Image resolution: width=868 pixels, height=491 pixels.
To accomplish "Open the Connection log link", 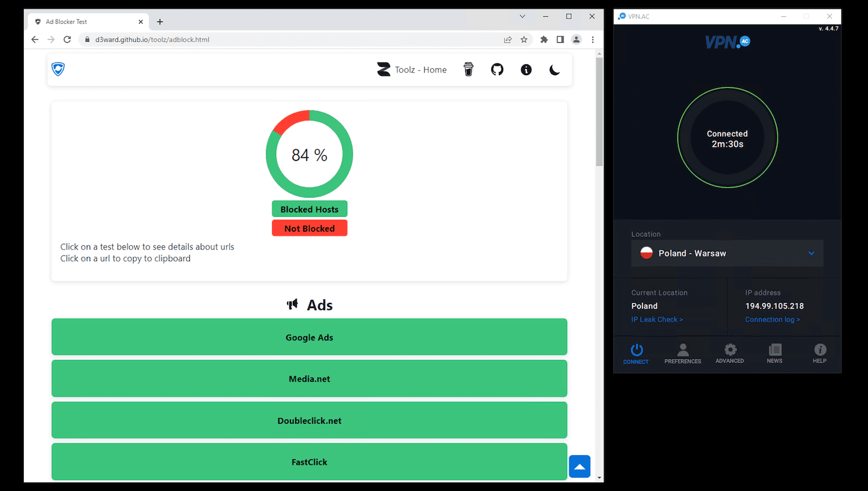I will tap(772, 319).
